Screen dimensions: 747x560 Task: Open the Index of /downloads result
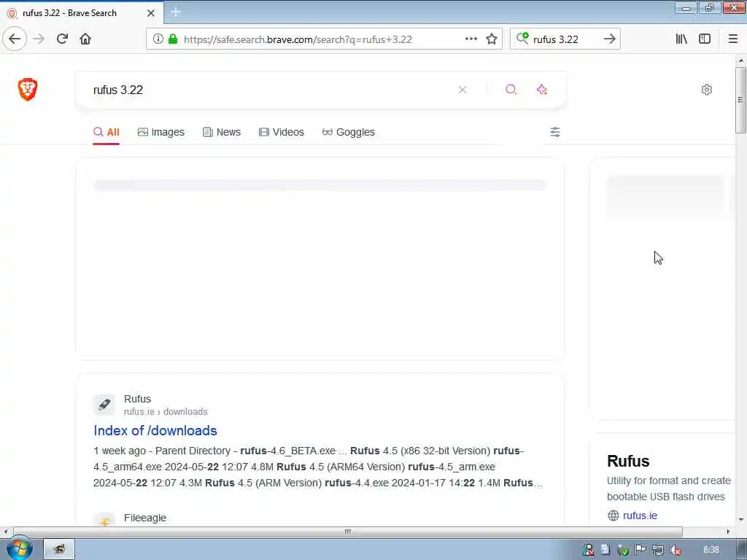pos(155,430)
